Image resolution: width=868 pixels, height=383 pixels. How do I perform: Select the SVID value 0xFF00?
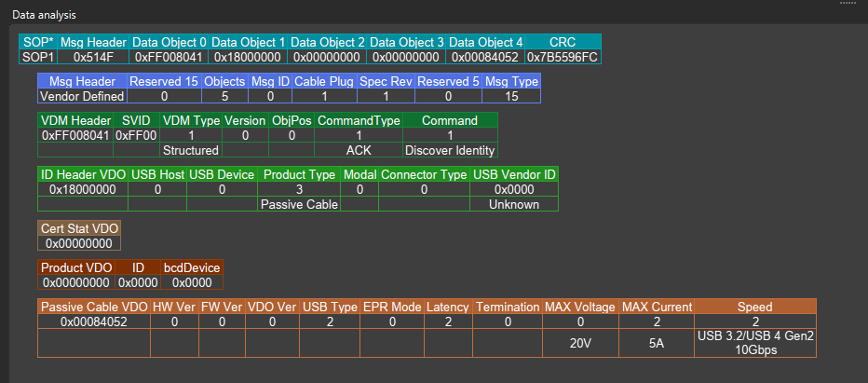136,135
